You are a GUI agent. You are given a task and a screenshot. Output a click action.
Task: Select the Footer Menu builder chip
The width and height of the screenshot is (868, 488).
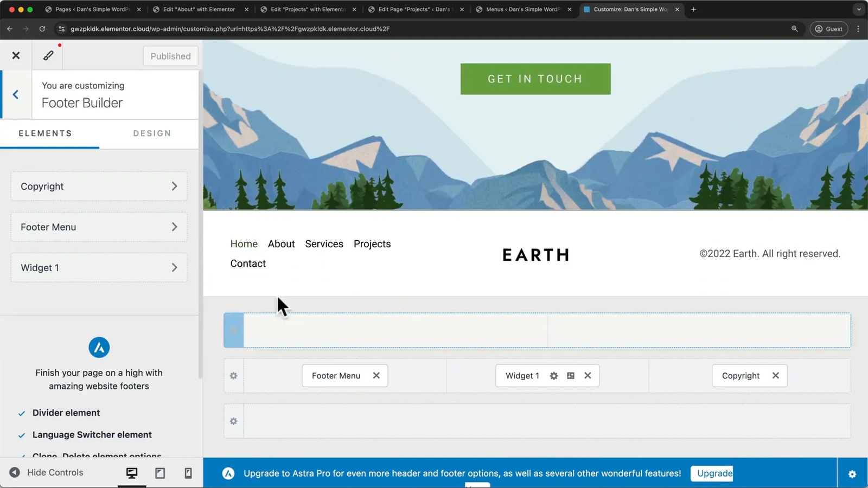tap(336, 376)
